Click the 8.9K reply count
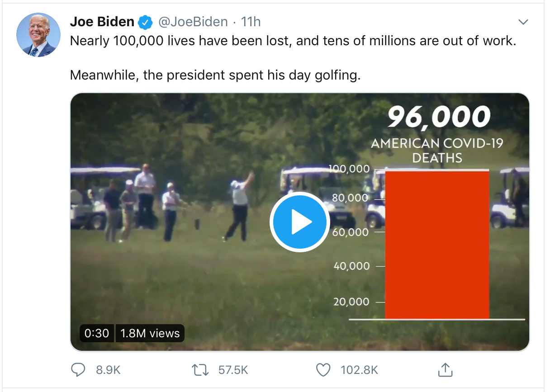550x392 pixels. pos(108,370)
